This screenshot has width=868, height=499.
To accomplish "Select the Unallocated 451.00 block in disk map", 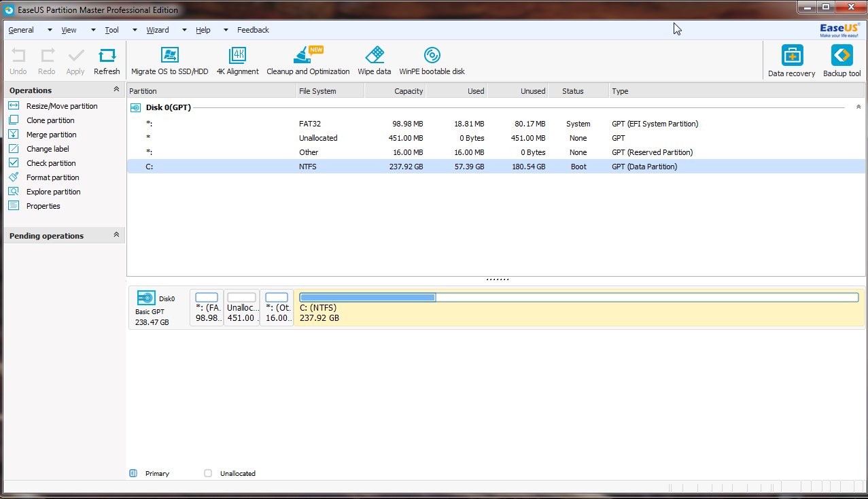I will pos(241,307).
